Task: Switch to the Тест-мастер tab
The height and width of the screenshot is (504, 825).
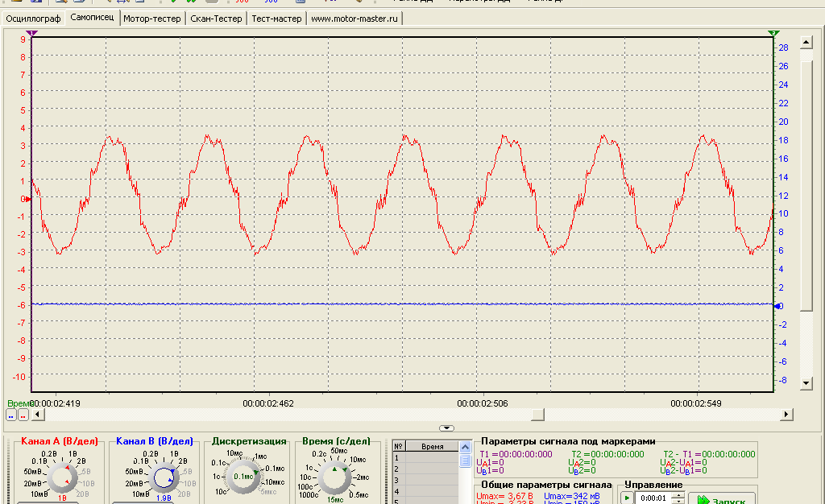Action: pyautogui.click(x=277, y=19)
